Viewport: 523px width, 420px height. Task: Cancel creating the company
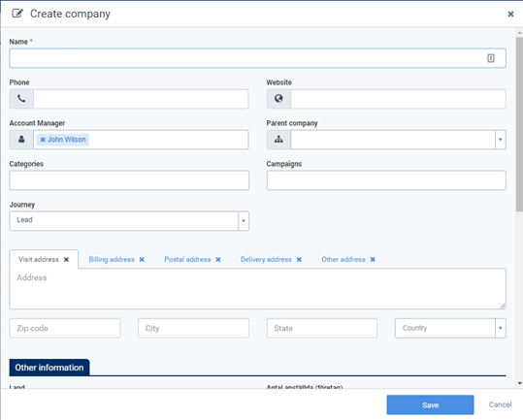(500, 404)
